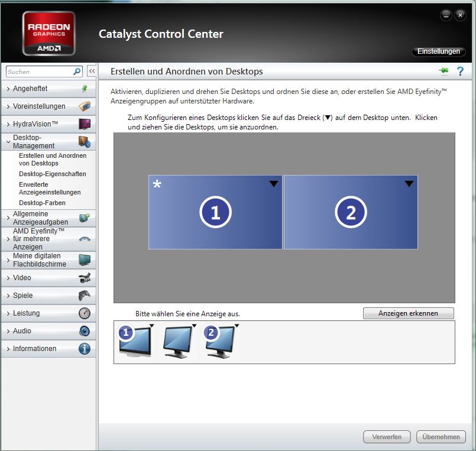Click Anzeigen erkennen button
Viewport: 476px width, 451px height.
[409, 313]
